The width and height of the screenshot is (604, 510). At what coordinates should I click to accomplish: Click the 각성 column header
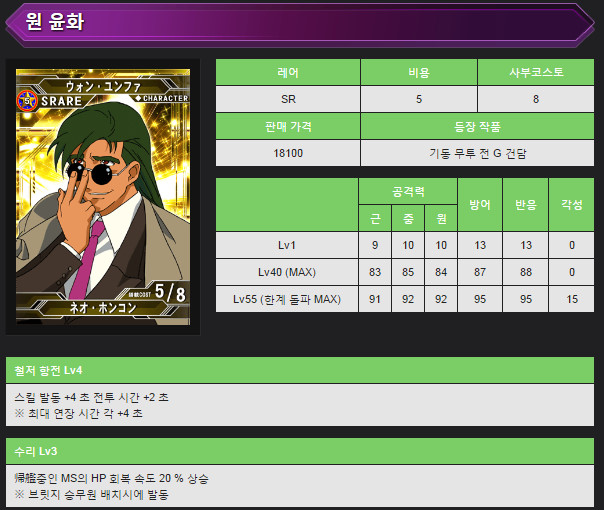coord(572,205)
